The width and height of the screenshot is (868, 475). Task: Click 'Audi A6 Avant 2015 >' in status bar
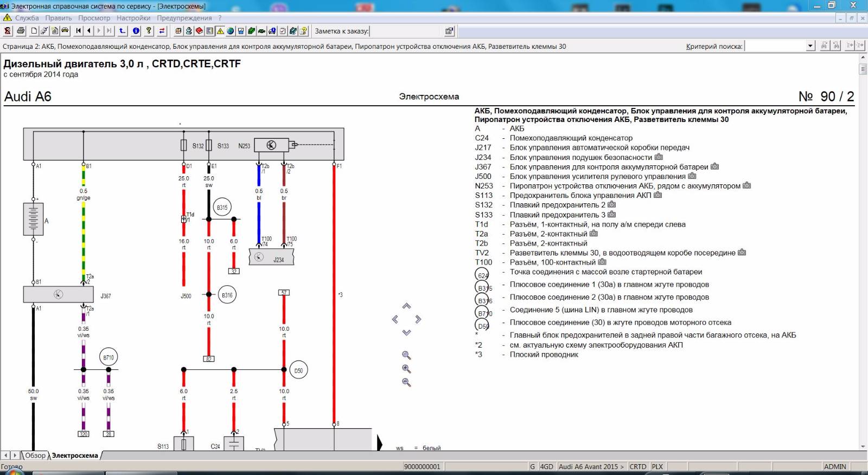tap(591, 466)
